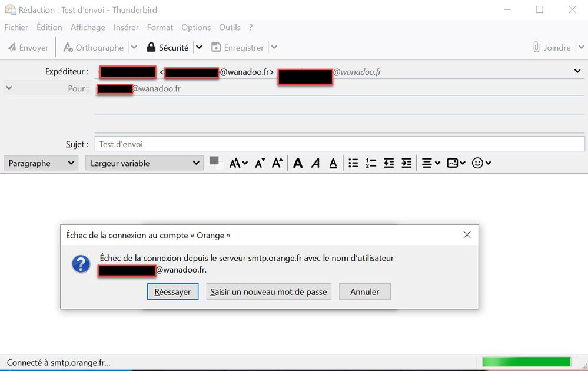
Task: Toggle bold text formatting
Action: (298, 163)
